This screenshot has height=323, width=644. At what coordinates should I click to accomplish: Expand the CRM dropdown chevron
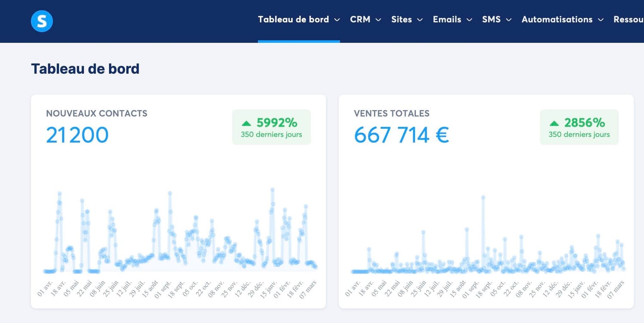[x=378, y=20]
